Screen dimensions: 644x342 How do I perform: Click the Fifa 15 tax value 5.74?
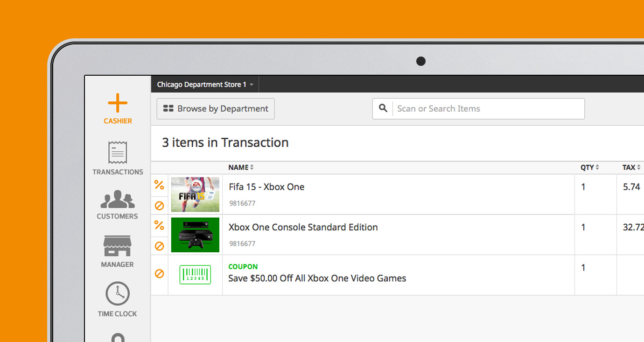coord(631,187)
